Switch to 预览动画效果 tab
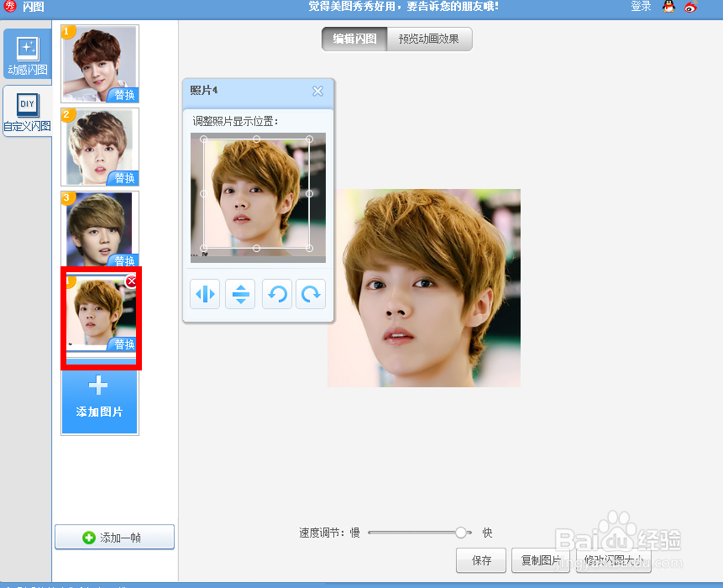 click(429, 39)
